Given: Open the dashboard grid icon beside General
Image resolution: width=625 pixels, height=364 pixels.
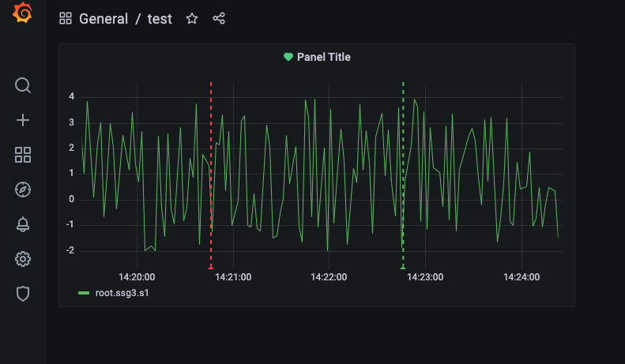Looking at the screenshot, I should point(66,18).
